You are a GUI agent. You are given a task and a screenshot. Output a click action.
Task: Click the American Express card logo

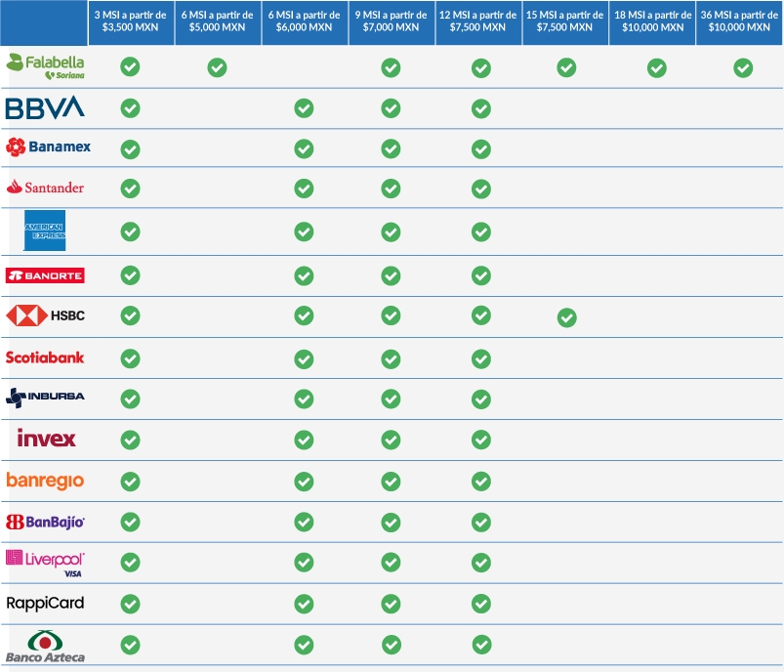(45, 231)
